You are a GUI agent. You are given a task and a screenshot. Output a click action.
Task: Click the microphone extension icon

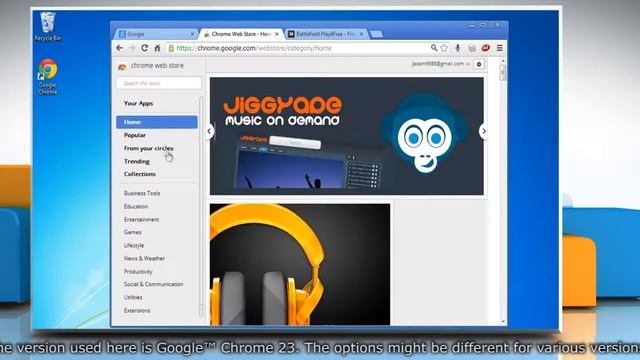click(x=458, y=48)
